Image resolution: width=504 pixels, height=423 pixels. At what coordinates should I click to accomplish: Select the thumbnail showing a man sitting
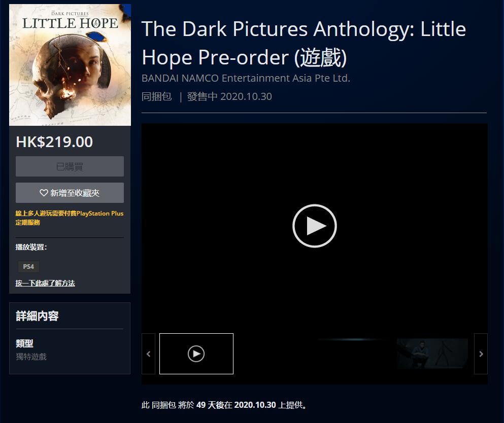[x=432, y=354]
